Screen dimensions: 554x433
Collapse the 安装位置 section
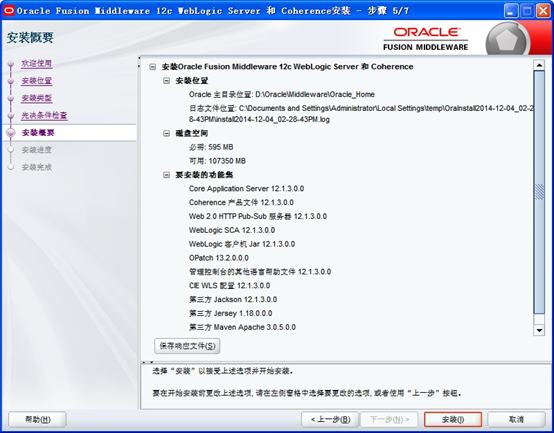click(166, 81)
